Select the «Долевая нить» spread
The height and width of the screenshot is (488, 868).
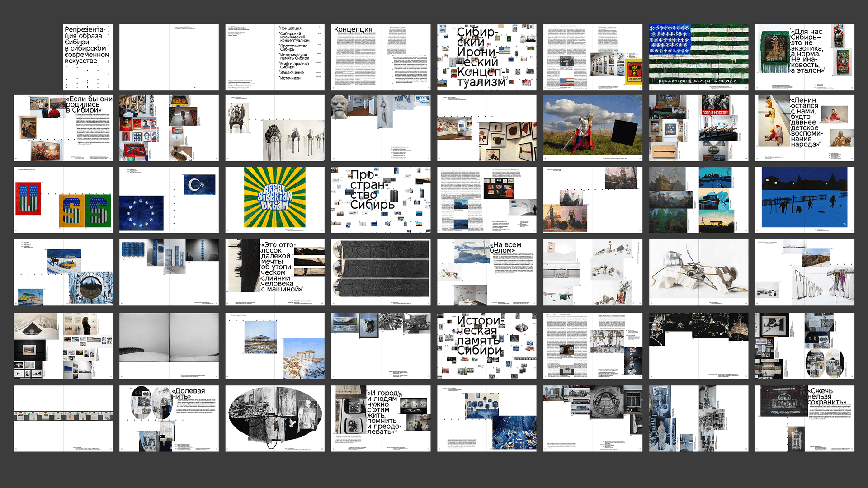(x=169, y=418)
